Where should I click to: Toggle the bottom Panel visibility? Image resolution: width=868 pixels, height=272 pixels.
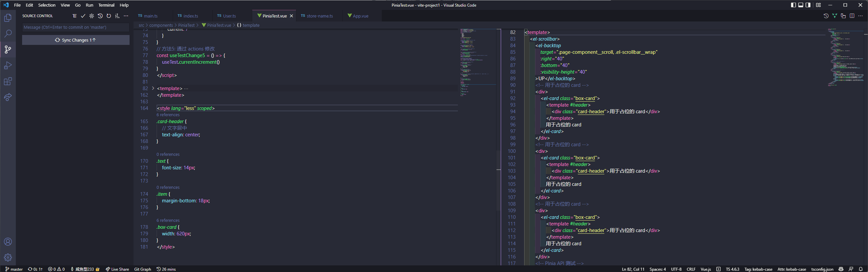coord(801,5)
